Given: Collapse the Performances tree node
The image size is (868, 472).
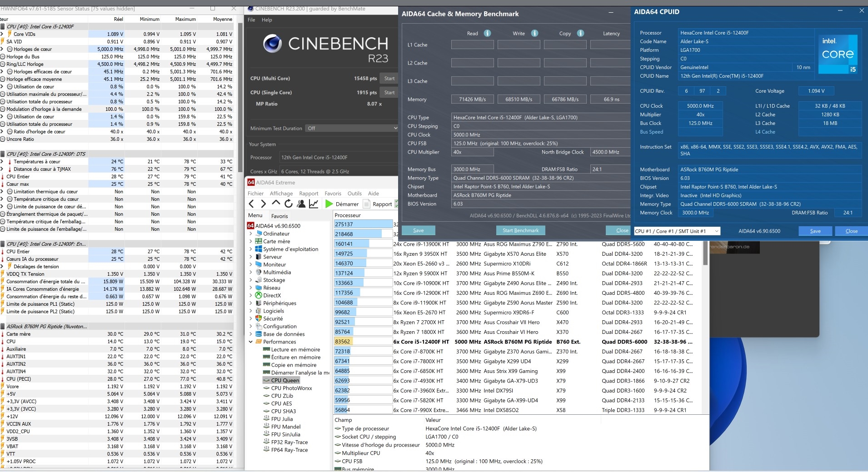Looking at the screenshot, I should pos(250,342).
